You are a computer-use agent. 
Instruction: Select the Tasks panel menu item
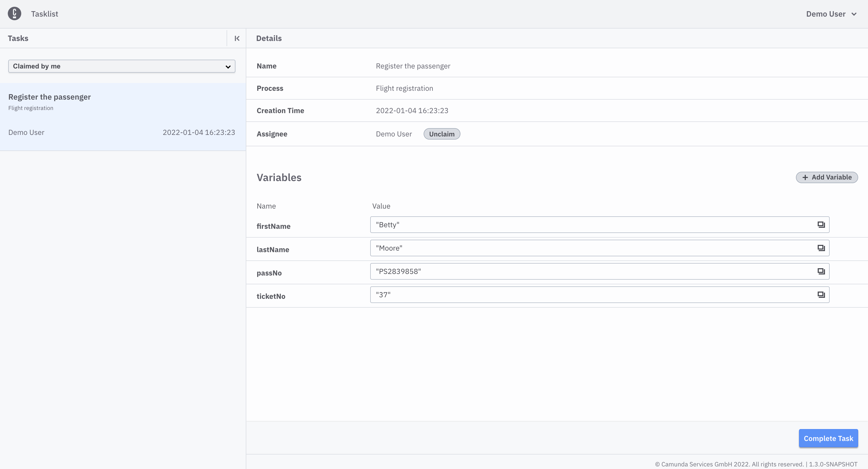[x=18, y=38]
